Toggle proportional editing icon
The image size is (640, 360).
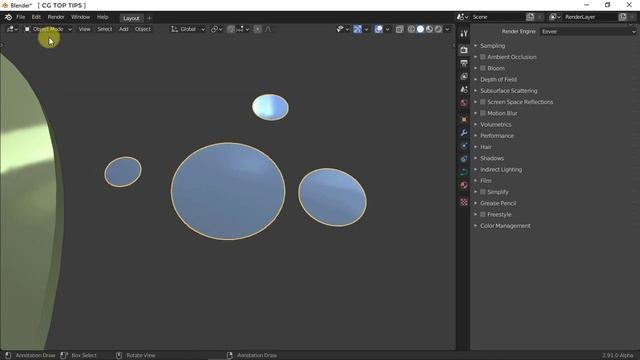pyautogui.click(x=258, y=29)
